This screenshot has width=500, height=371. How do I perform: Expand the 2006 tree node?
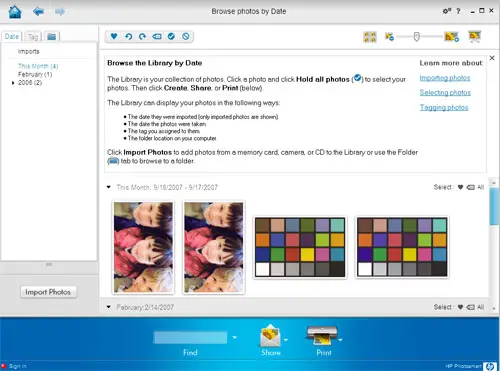pos(13,83)
